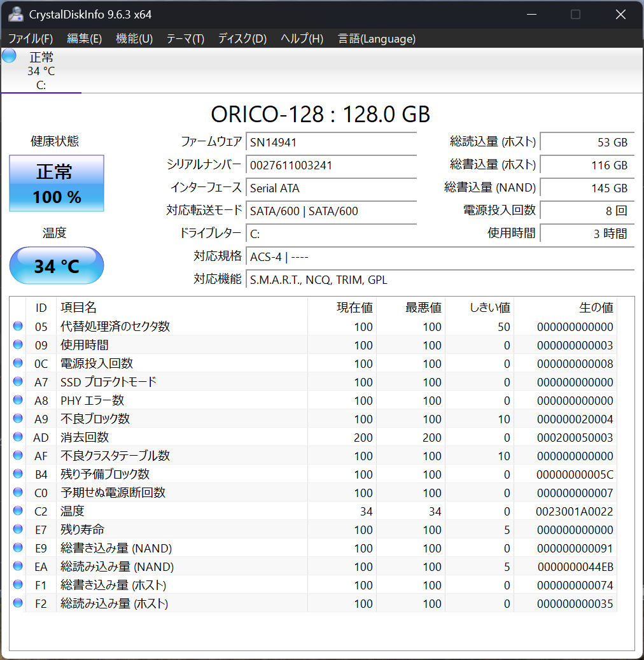Click the blue status icon beside 代替処理済のセクタ数
This screenshot has width=644, height=660.
[18, 326]
